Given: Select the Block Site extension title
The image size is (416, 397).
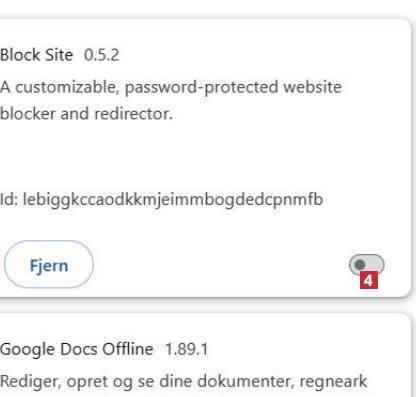Looking at the screenshot, I should (36, 55).
